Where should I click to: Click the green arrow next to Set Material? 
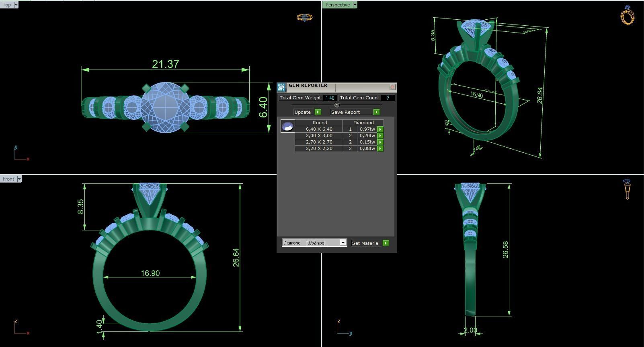[386, 243]
